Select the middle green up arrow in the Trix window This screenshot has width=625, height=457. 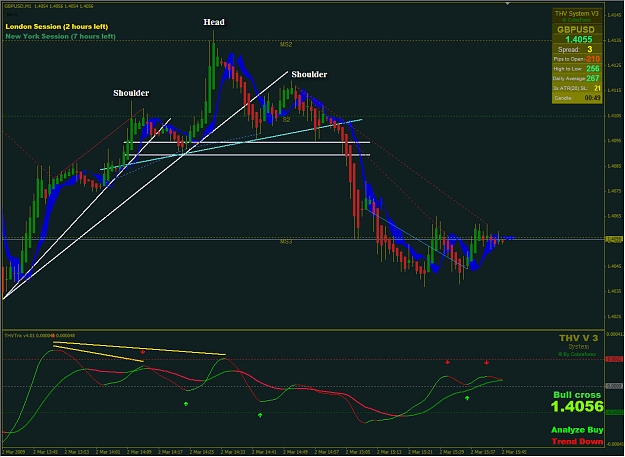point(260,415)
